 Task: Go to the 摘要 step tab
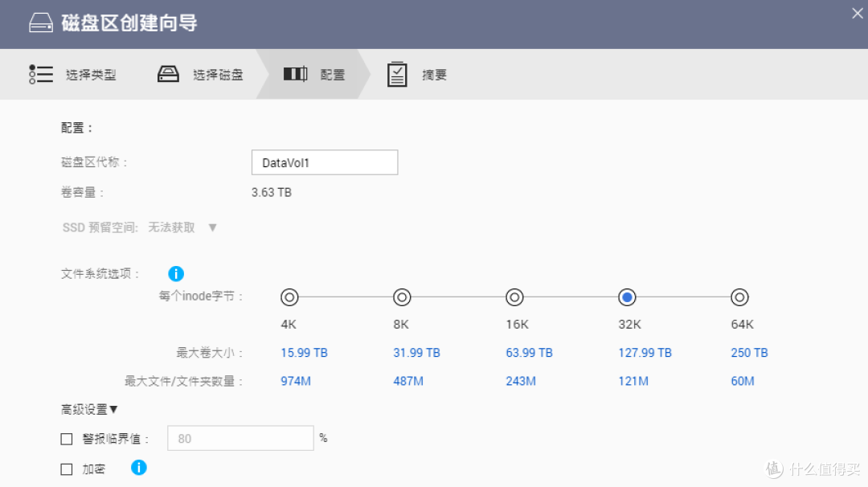pyautogui.click(x=434, y=76)
